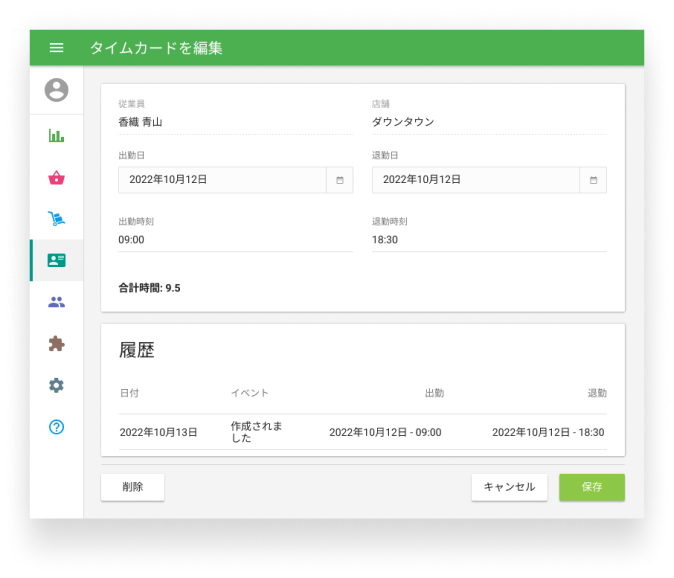Click the green 保存 button
Viewport: 674px width, 578px height.
coord(592,487)
